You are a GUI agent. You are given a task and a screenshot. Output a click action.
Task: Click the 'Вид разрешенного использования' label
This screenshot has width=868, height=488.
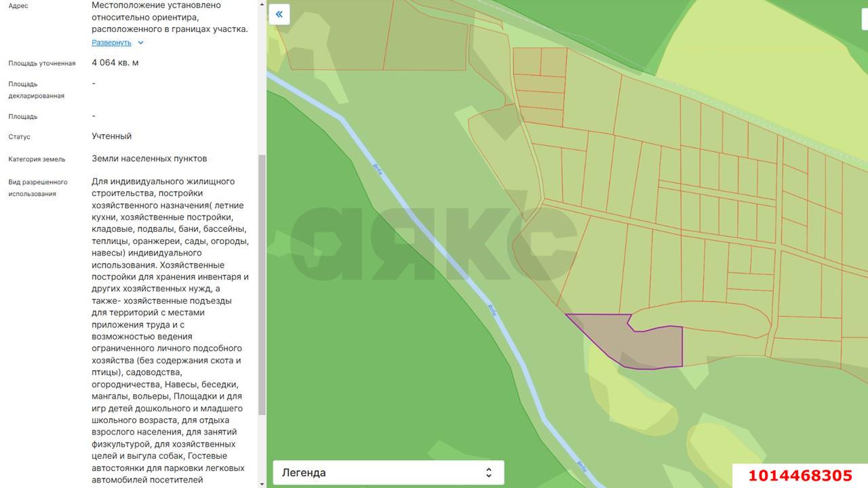pos(38,188)
